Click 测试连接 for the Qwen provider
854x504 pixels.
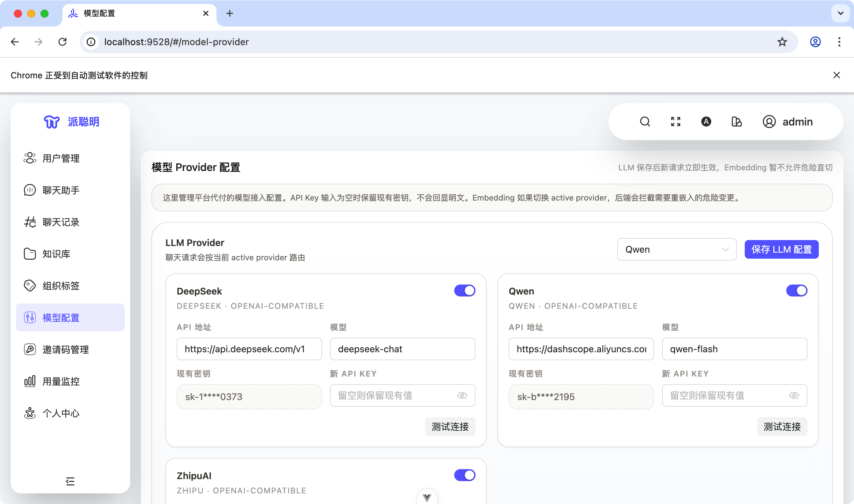[x=782, y=427]
